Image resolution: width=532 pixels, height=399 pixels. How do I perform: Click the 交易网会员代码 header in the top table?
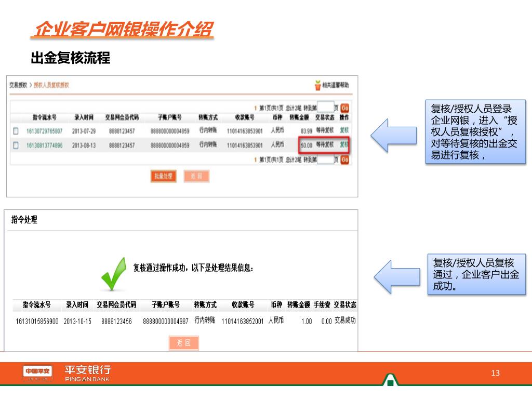(122, 117)
